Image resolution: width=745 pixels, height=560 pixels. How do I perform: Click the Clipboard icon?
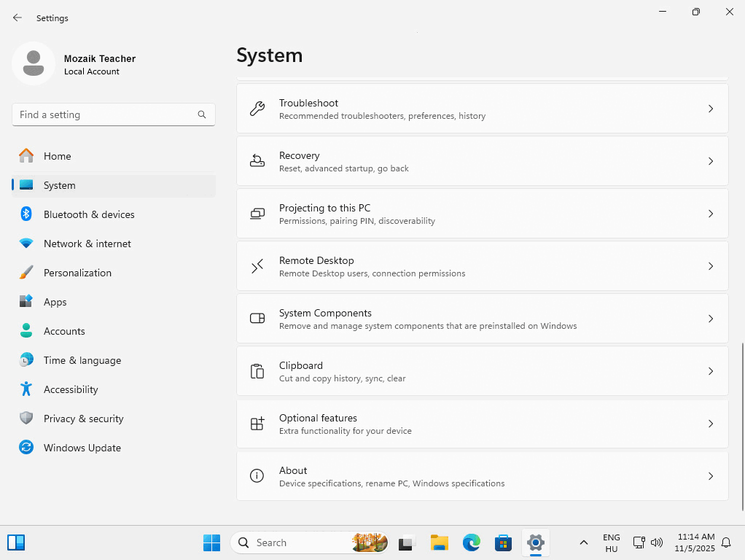257,371
